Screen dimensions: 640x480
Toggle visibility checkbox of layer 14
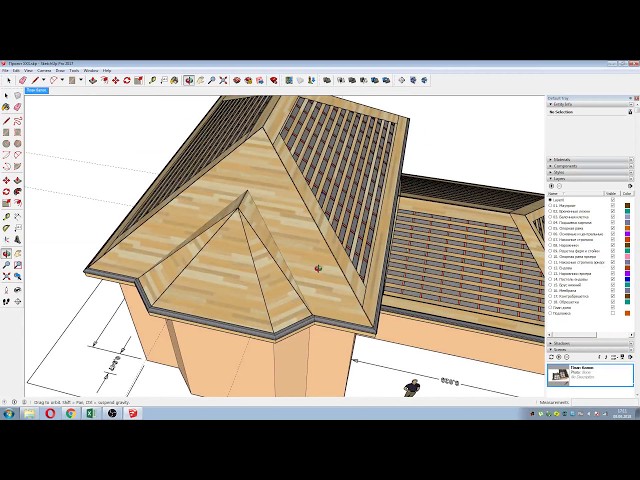point(613,279)
